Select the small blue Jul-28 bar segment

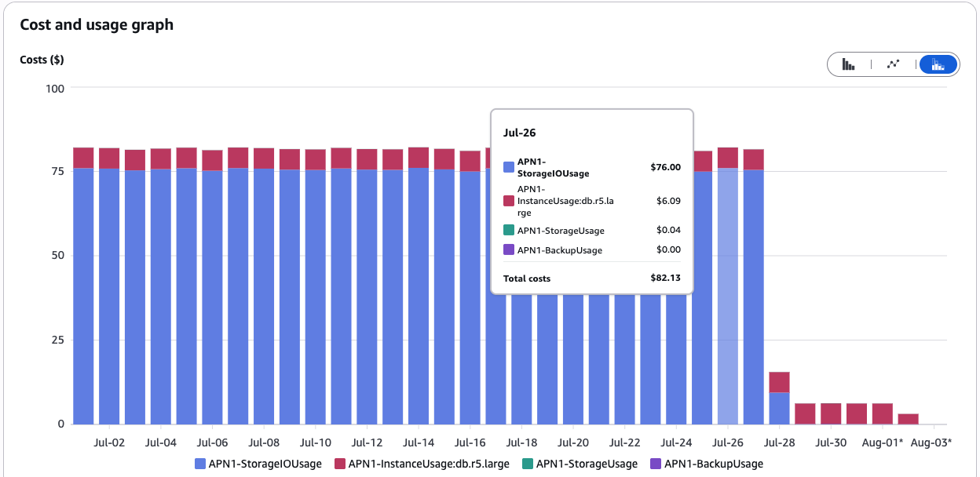779,408
